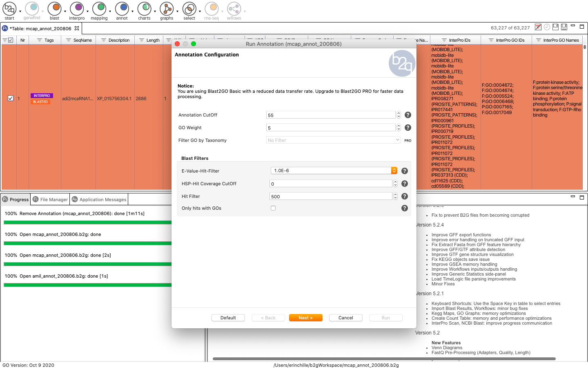Toggle the select-all header checkbox

pyautogui.click(x=11, y=40)
